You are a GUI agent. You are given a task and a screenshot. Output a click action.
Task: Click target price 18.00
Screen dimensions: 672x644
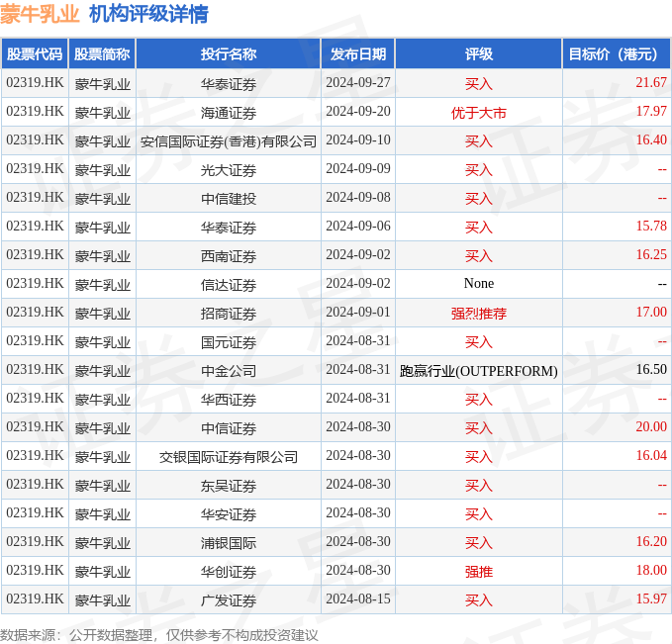pos(651,571)
